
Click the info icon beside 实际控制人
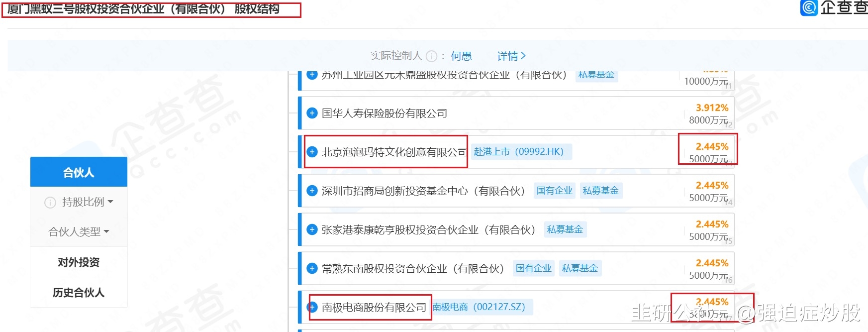coord(432,56)
